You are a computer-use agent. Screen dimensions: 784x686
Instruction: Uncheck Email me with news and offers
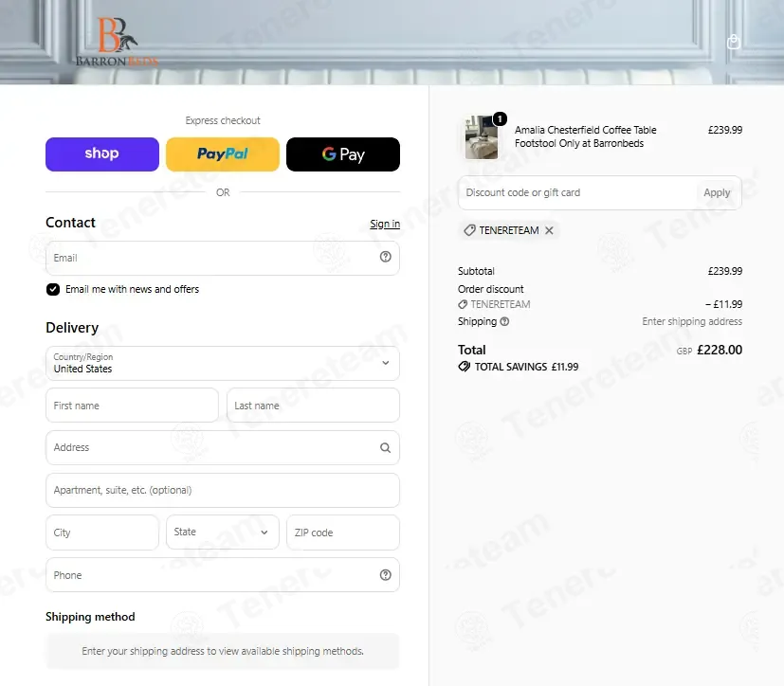(x=53, y=289)
